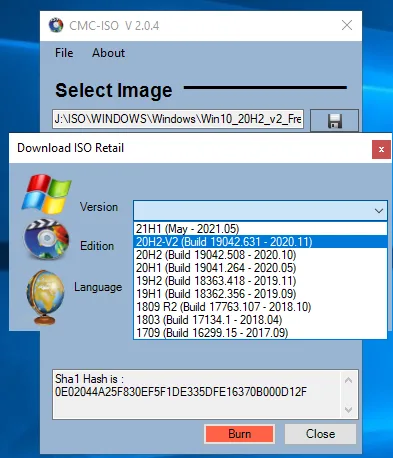The image size is (393, 458).
Task: Select 1809 R2 (Build 17763.107) version
Action: [x=260, y=307]
